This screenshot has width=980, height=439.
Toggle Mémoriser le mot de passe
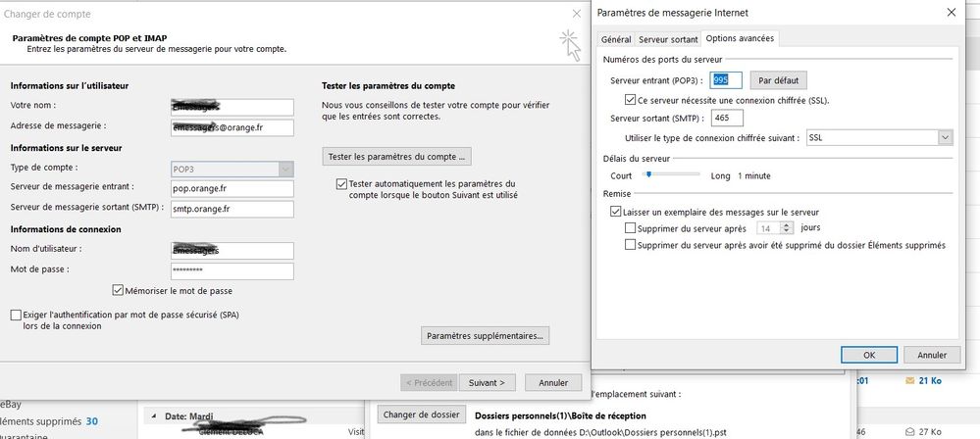click(x=118, y=290)
